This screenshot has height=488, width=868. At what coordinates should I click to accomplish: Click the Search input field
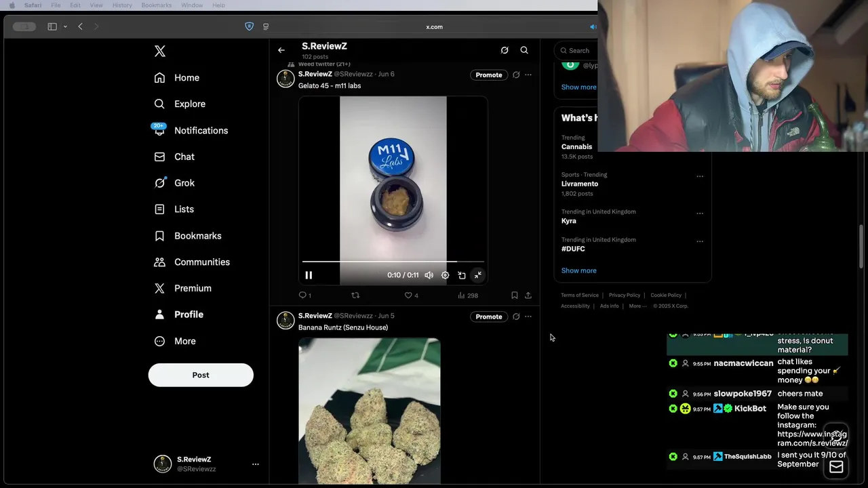click(x=576, y=50)
